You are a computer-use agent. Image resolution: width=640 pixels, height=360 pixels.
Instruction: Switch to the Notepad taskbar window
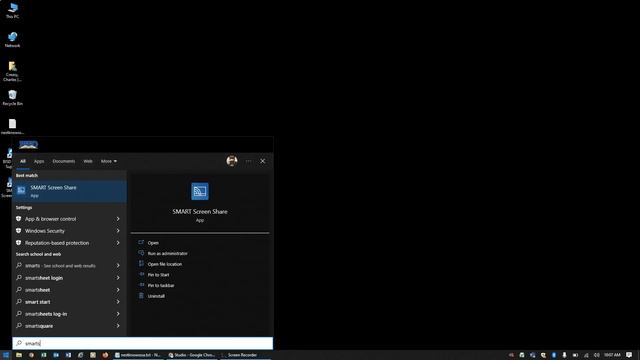(x=138, y=355)
